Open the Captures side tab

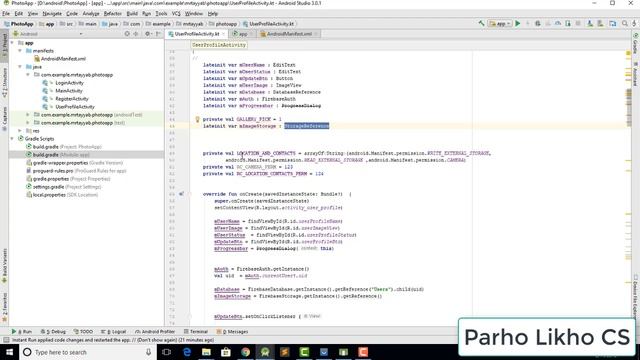(x=4, y=118)
